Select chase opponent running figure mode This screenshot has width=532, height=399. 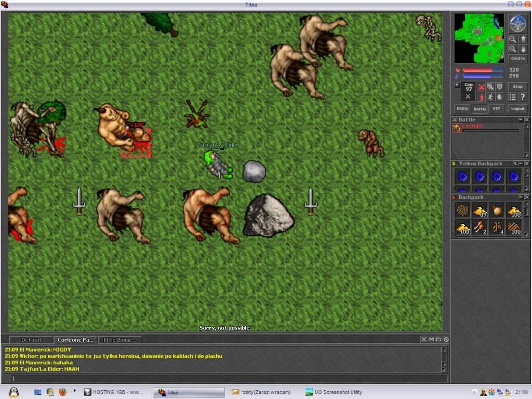click(490, 97)
